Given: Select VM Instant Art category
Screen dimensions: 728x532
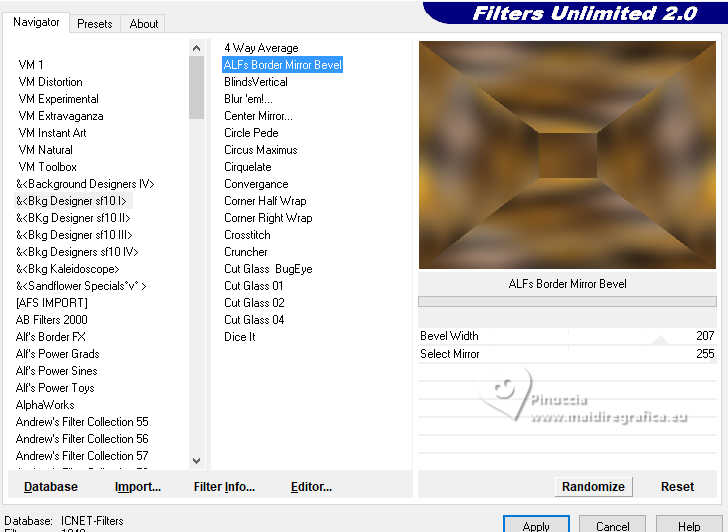Looking at the screenshot, I should click(52, 133).
